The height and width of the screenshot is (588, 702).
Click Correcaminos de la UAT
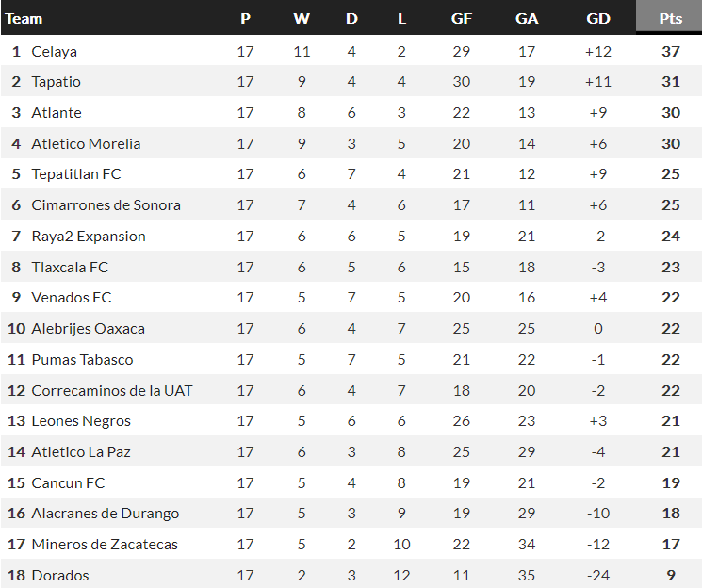pos(112,390)
